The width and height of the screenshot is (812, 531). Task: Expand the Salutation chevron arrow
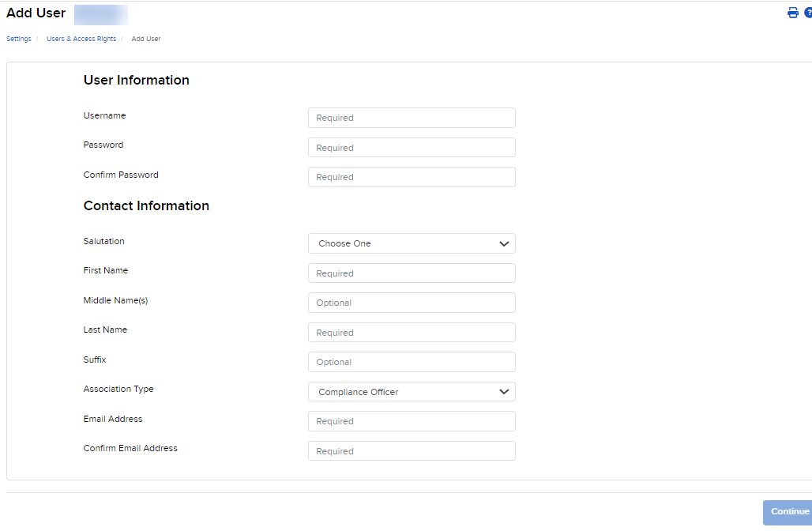click(x=504, y=243)
